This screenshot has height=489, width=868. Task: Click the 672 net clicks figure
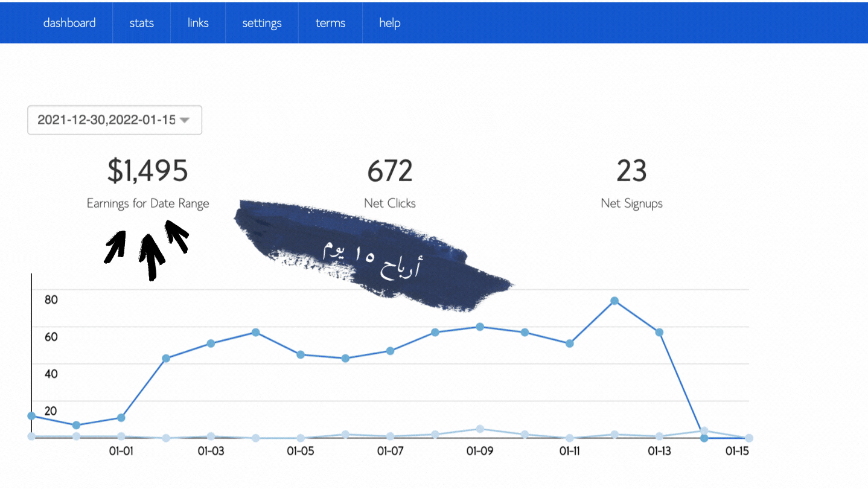coord(390,171)
